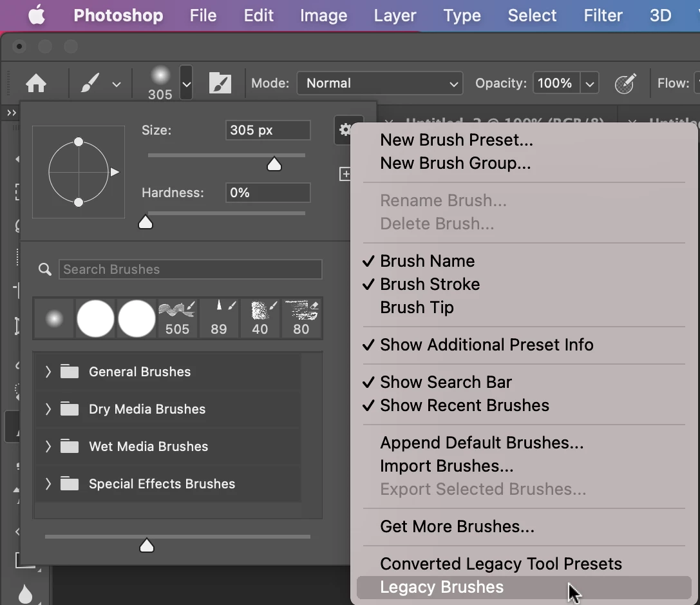Screen dimensions: 700x605
Task: Click the General Brushes folder icon
Action: click(x=70, y=372)
